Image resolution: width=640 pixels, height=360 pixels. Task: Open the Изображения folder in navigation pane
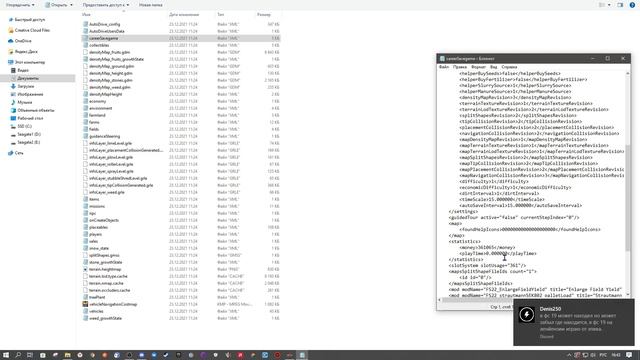[x=30, y=94]
